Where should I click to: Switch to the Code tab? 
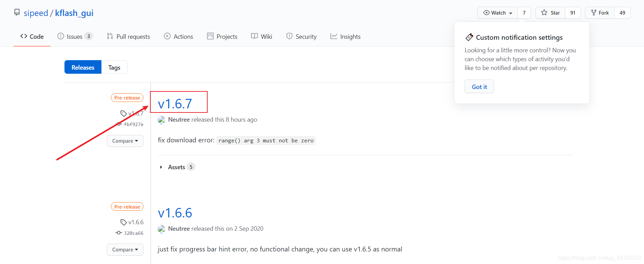click(x=32, y=36)
